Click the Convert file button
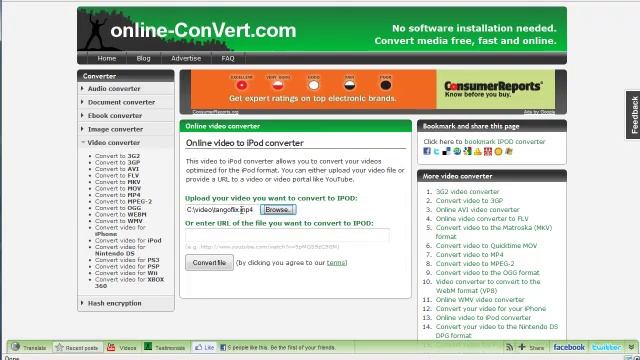640x360 pixels. coord(209,262)
